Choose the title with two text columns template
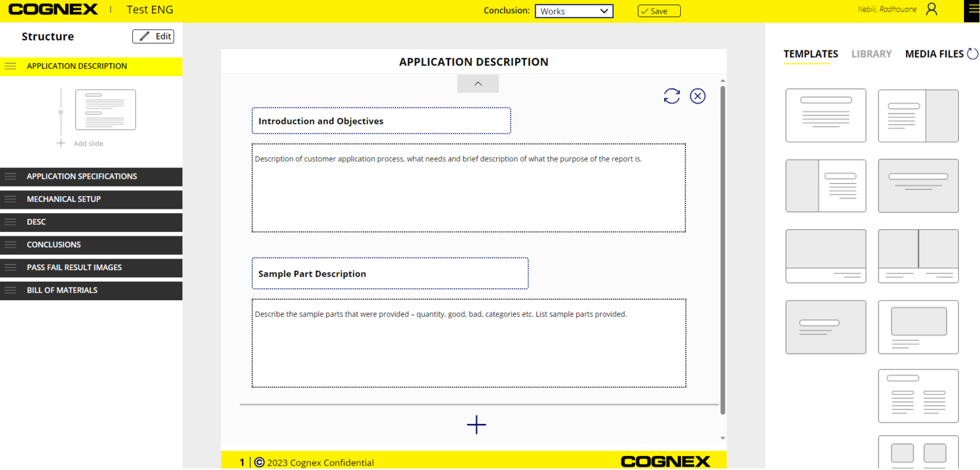The width and height of the screenshot is (980, 470). coord(918,396)
